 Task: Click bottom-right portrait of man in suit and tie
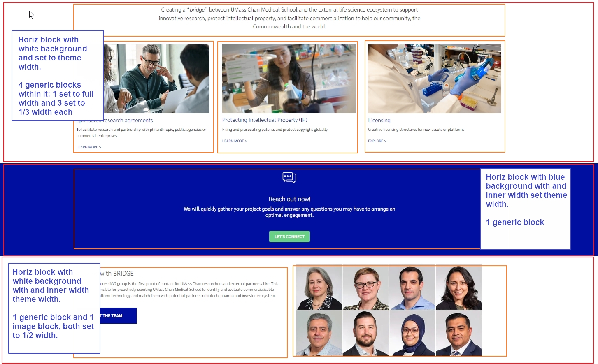[458, 333]
